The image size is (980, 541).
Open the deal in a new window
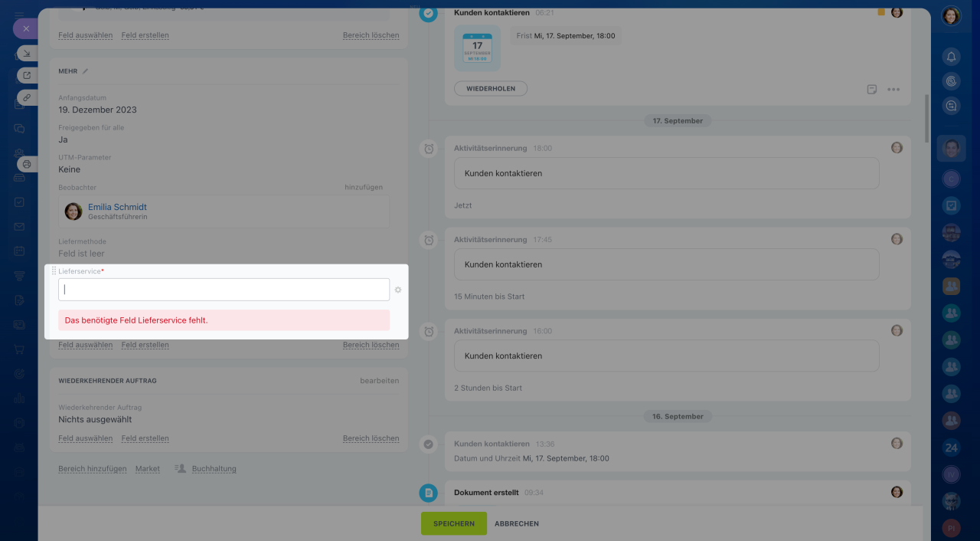[27, 75]
